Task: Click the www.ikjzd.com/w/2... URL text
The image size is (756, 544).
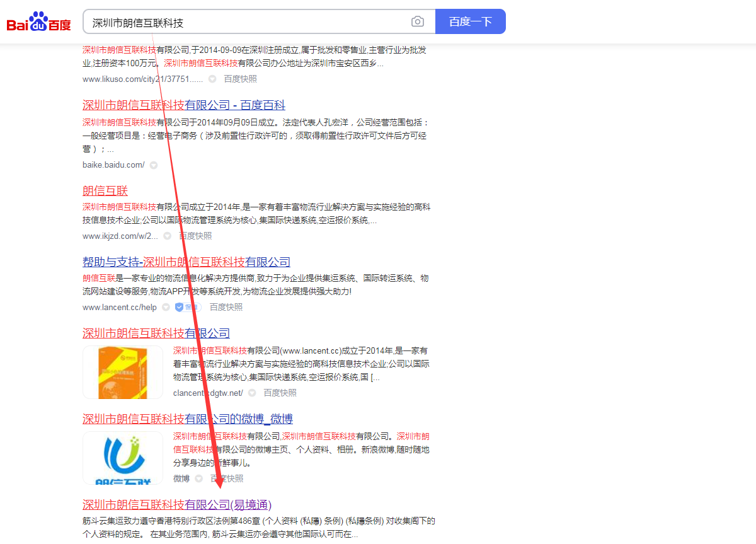Action: pyautogui.click(x=120, y=236)
